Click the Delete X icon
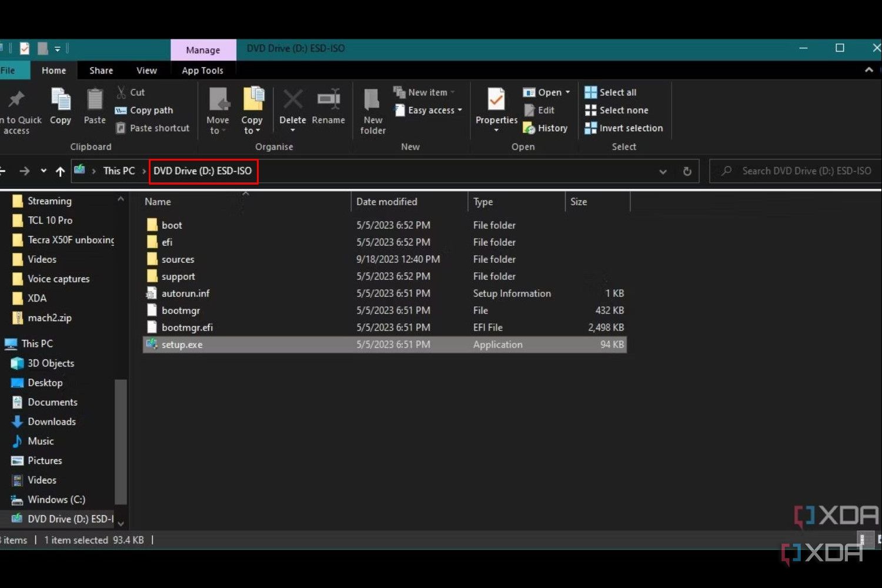882x588 pixels. [293, 99]
